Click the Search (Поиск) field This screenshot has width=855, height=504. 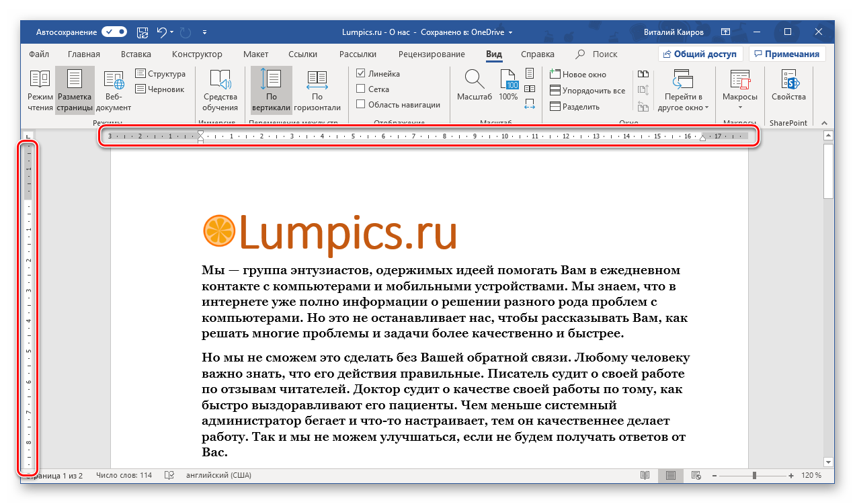click(597, 54)
